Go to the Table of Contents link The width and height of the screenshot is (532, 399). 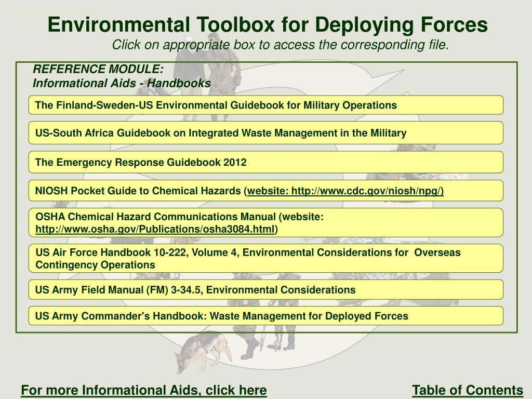pos(468,390)
